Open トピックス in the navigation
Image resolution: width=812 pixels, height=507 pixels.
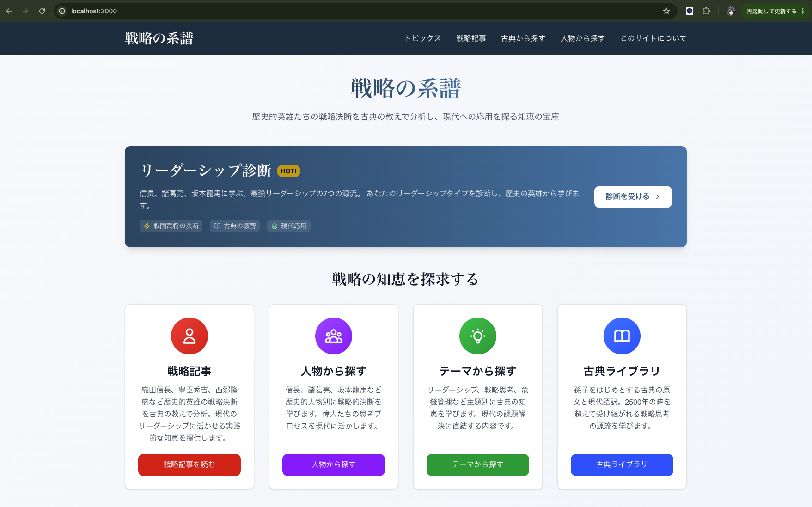(422, 38)
